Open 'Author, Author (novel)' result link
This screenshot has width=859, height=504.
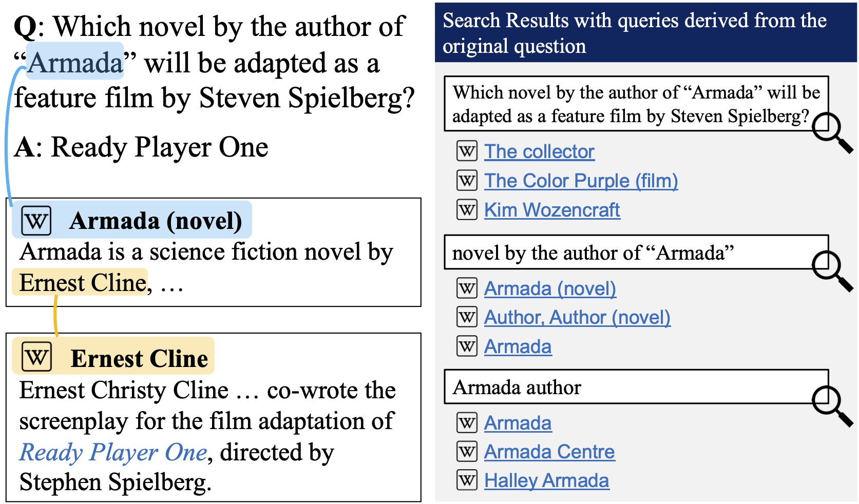pos(577,318)
